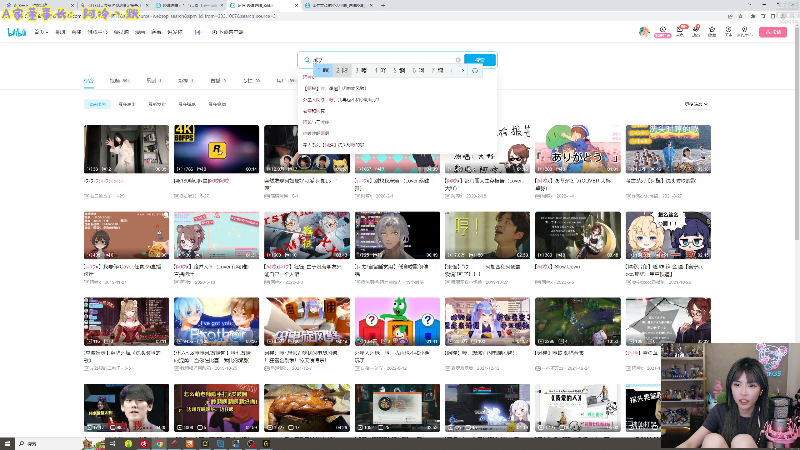800x450 pixels.
Task: Open the sort-order dropdown at right
Action: tap(696, 104)
